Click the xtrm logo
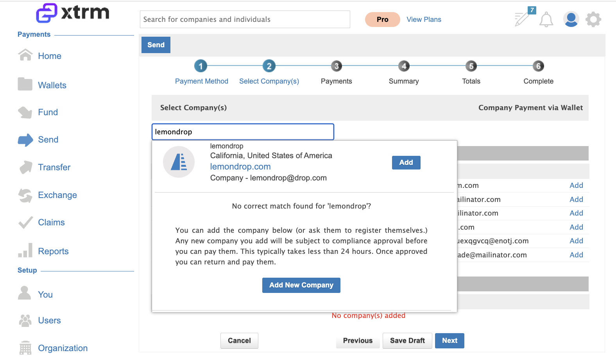 [x=73, y=13]
